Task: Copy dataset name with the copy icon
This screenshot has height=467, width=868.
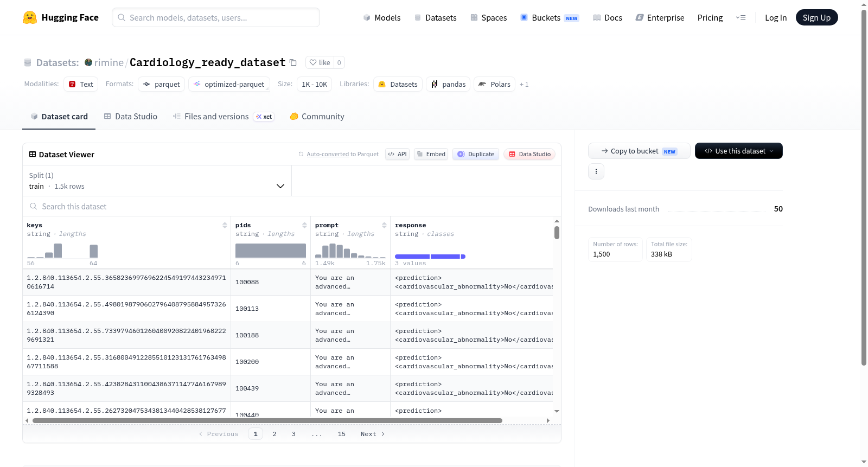Action: (x=293, y=62)
